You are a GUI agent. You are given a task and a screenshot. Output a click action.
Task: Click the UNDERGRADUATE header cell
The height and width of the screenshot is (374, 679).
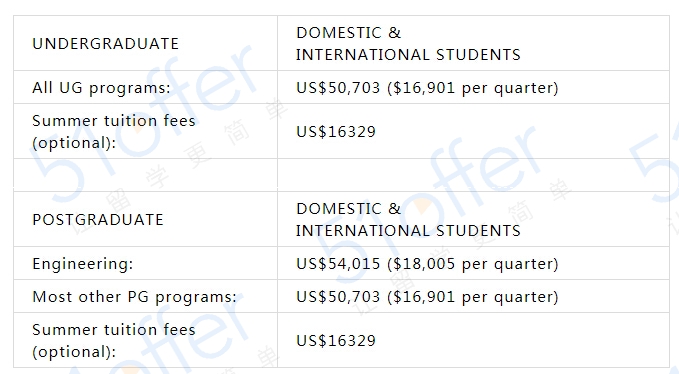[146, 43]
